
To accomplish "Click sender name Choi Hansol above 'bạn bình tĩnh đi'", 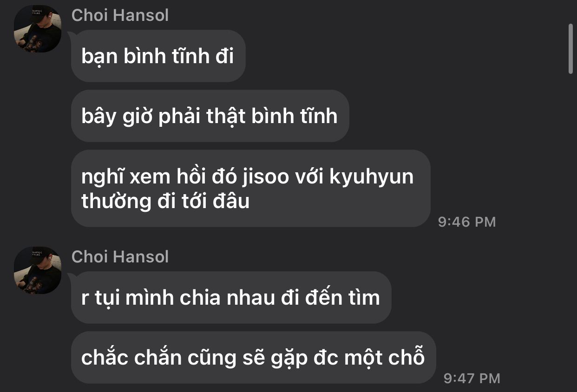I will coord(120,15).
